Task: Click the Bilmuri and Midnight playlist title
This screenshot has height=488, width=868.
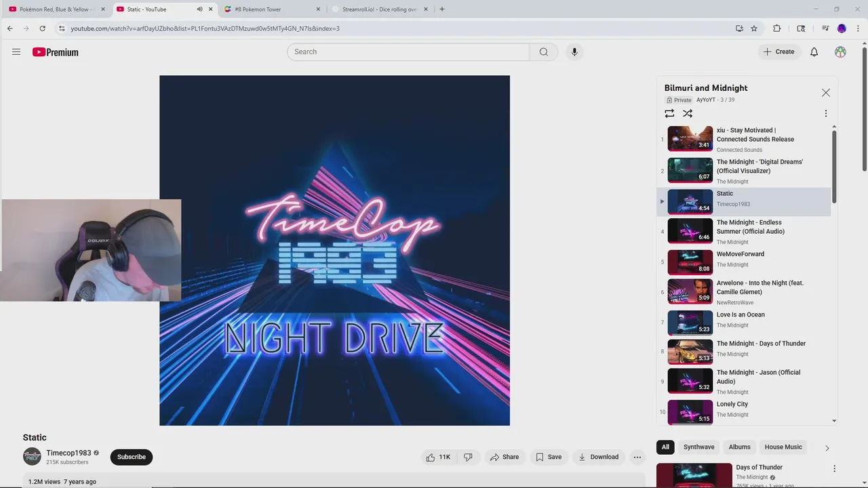Action: click(x=706, y=88)
